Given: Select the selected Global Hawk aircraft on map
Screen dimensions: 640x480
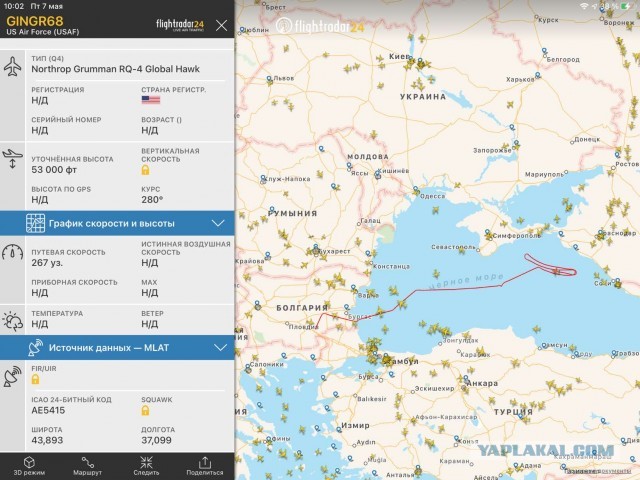Looking at the screenshot, I should tap(556, 271).
